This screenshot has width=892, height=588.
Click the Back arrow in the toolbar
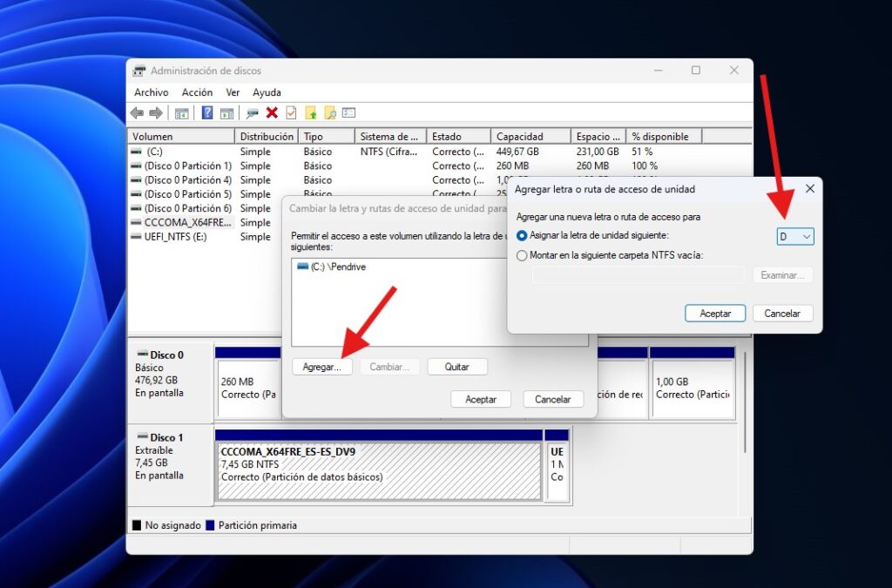[137, 113]
